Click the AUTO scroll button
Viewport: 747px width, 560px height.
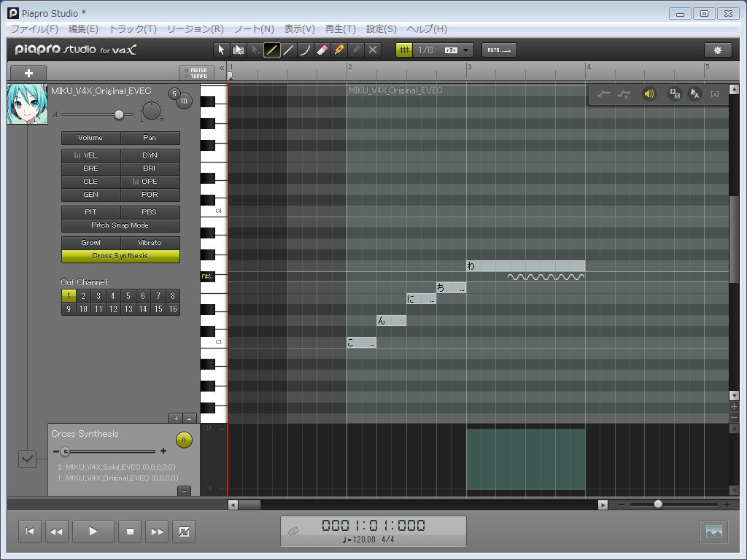(x=499, y=50)
